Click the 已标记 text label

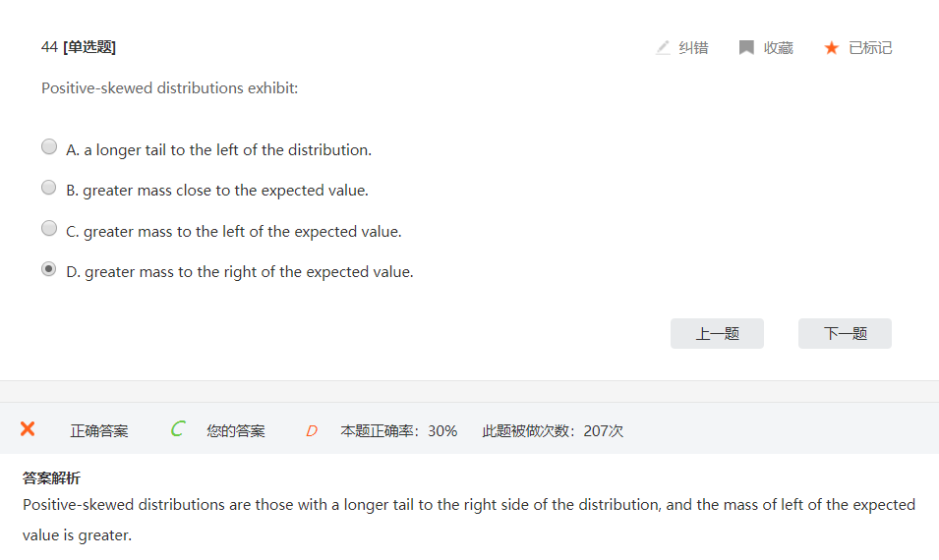pyautogui.click(x=870, y=47)
